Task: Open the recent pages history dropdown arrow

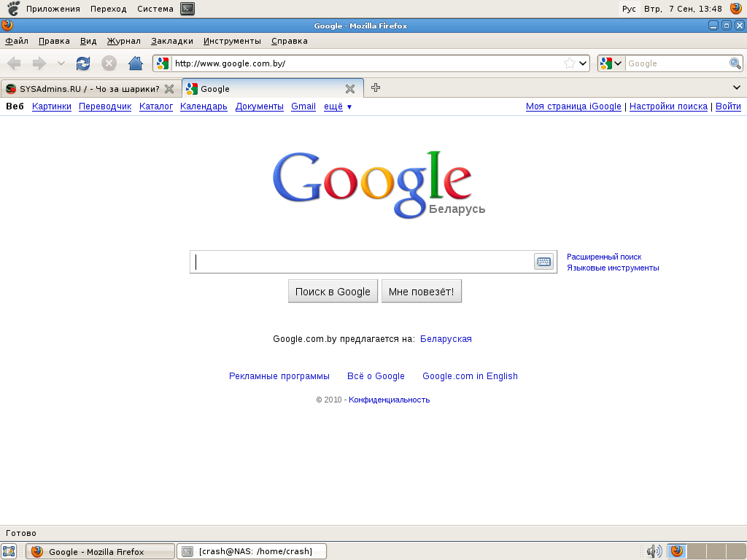Action: (61, 63)
